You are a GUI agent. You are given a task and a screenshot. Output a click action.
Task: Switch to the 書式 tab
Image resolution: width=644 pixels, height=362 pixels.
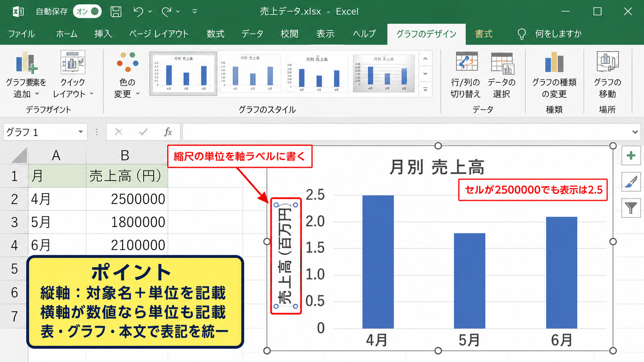pos(484,34)
